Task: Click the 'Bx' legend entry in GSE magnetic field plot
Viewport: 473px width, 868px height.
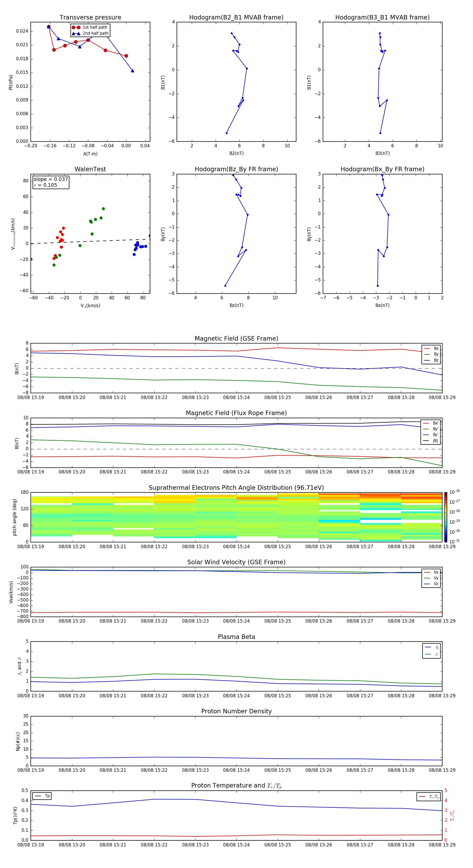Action: pyautogui.click(x=431, y=349)
